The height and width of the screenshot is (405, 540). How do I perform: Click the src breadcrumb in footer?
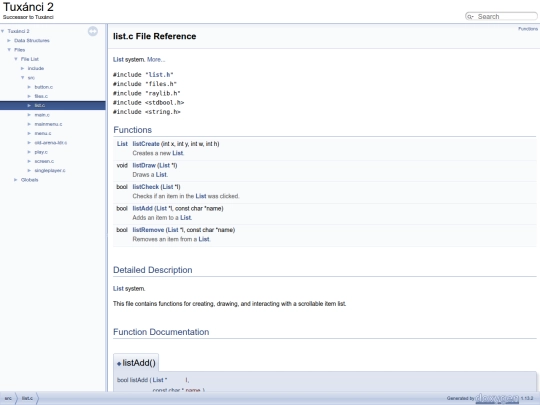8,398
